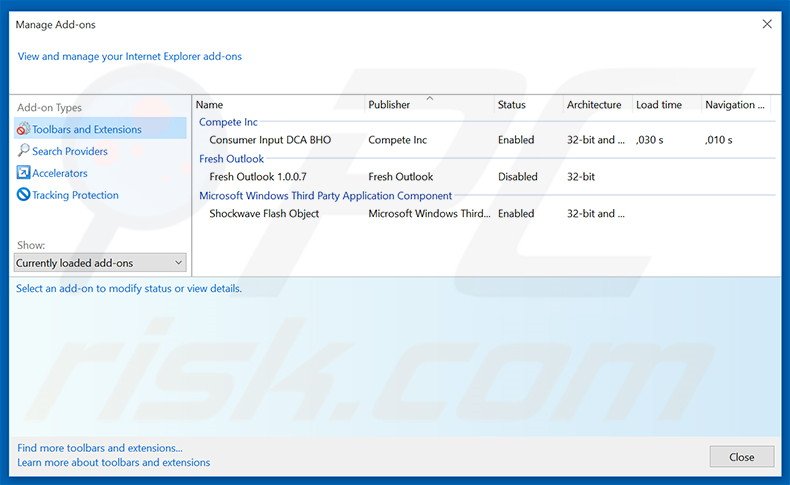Click the Microsoft Windows Third... publisher cell
Viewport: 790px width, 485px height.
[429, 214]
